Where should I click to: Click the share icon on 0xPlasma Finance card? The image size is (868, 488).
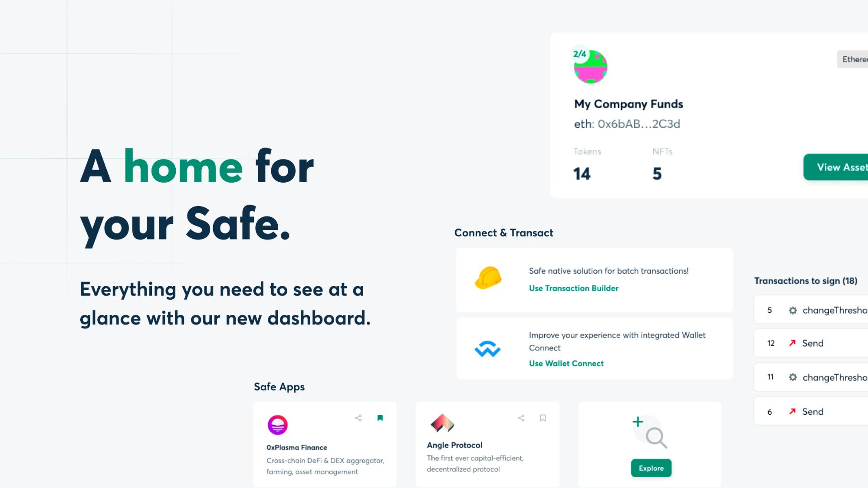(x=358, y=418)
